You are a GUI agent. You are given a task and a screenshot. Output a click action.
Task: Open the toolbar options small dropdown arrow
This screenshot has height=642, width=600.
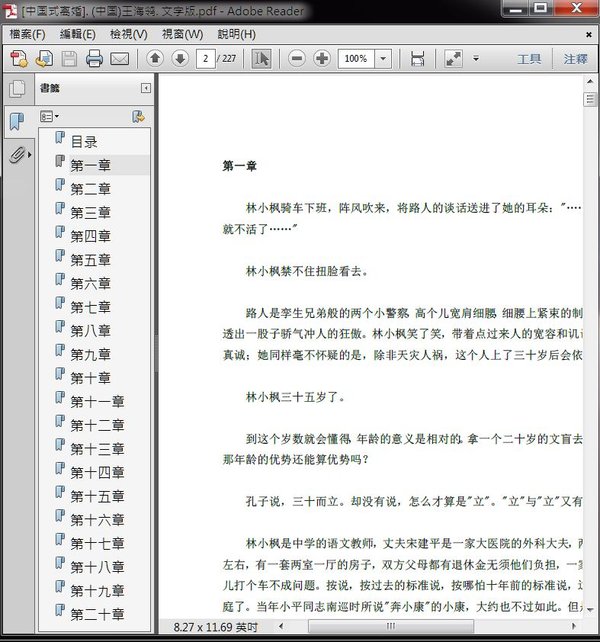[476, 59]
